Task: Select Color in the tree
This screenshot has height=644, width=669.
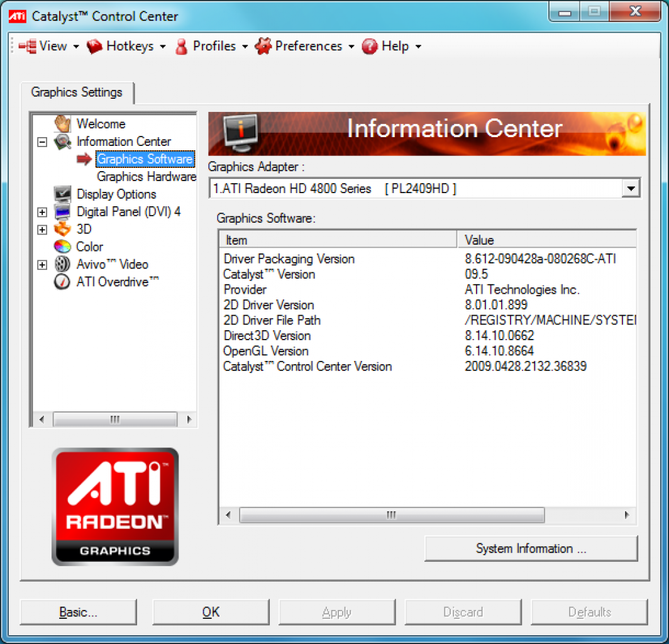Action: [89, 247]
